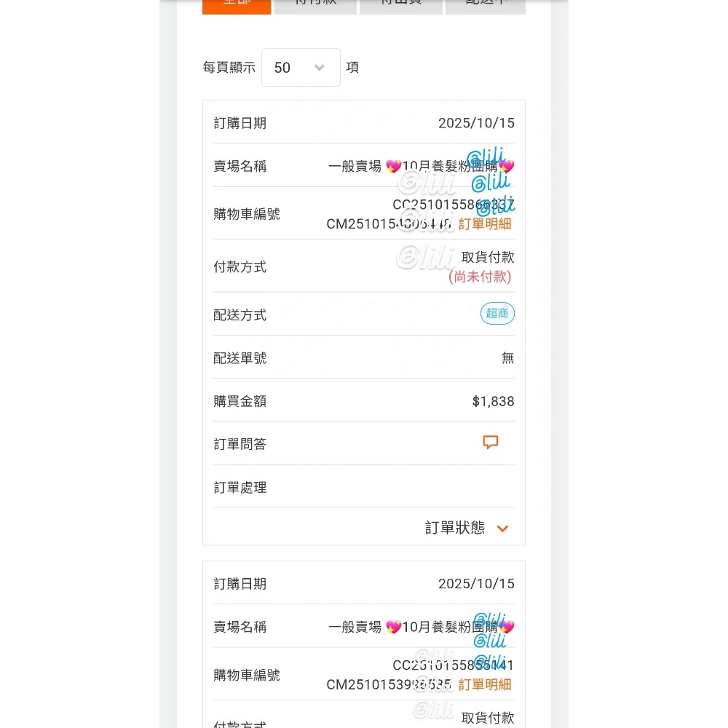Click the red 尚未付款 payment status
The width and height of the screenshot is (728, 728).
[x=480, y=277]
